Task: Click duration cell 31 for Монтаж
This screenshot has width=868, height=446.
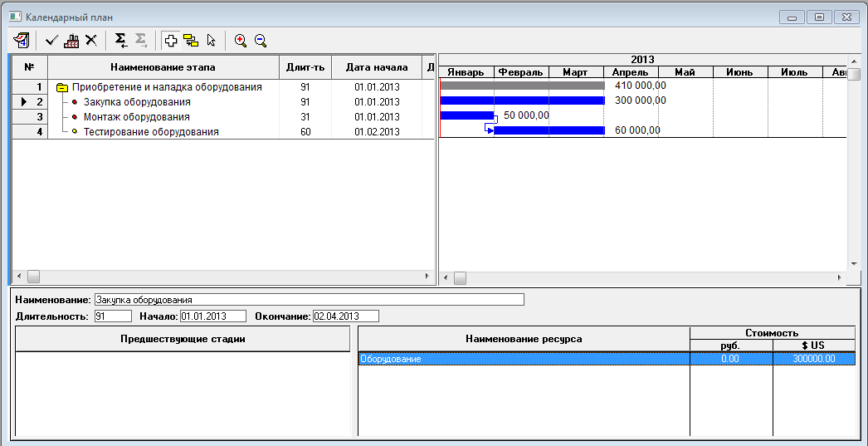Action: (305, 117)
